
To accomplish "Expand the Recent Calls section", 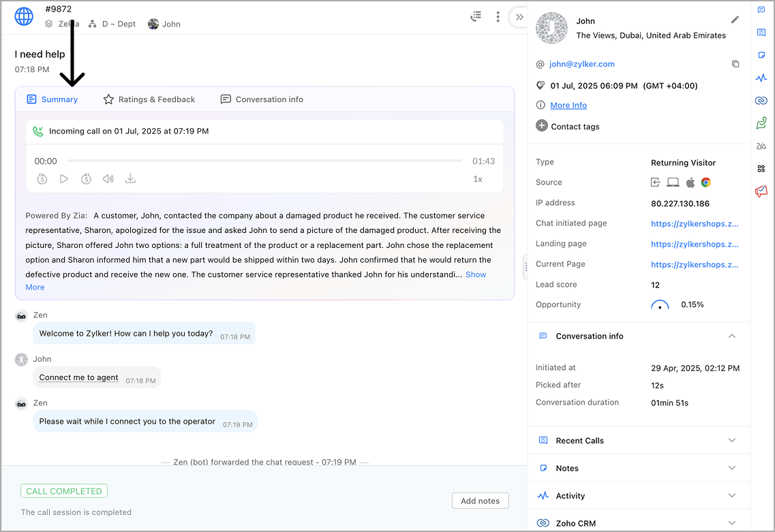I will (732, 441).
